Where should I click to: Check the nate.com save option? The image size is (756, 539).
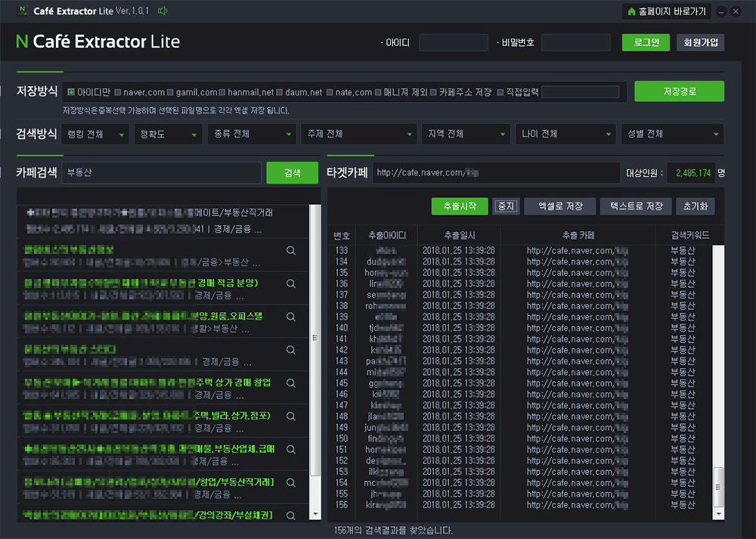[x=330, y=92]
